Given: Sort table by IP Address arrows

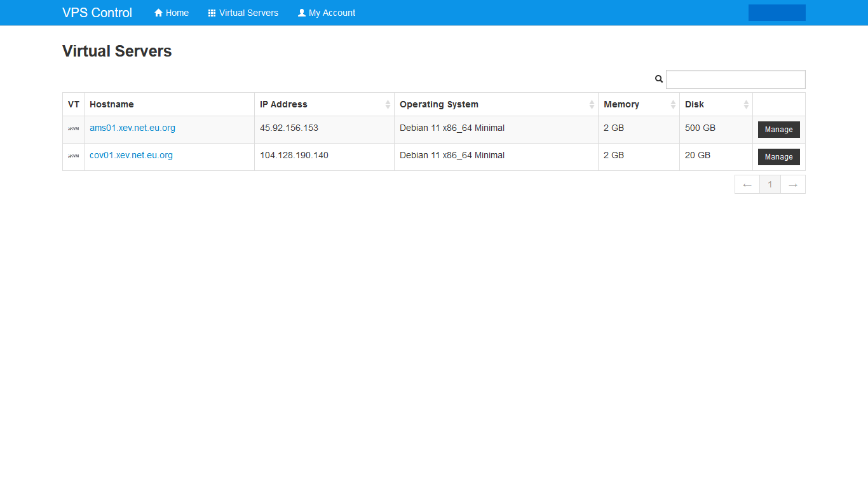Looking at the screenshot, I should (388, 105).
